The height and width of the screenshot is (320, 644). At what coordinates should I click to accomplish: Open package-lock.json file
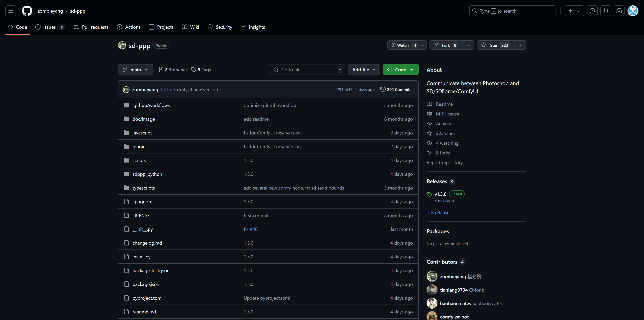(x=151, y=270)
